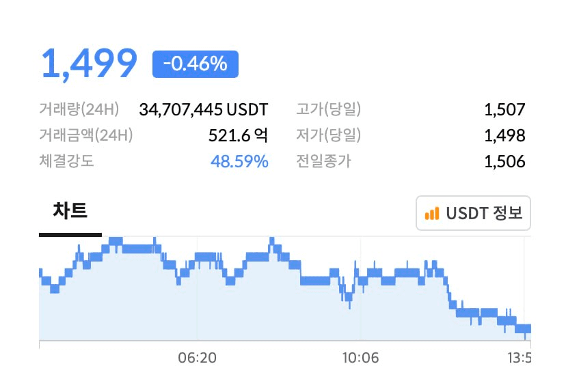
Task: Click the previous close value 1,506
Action: click(504, 162)
